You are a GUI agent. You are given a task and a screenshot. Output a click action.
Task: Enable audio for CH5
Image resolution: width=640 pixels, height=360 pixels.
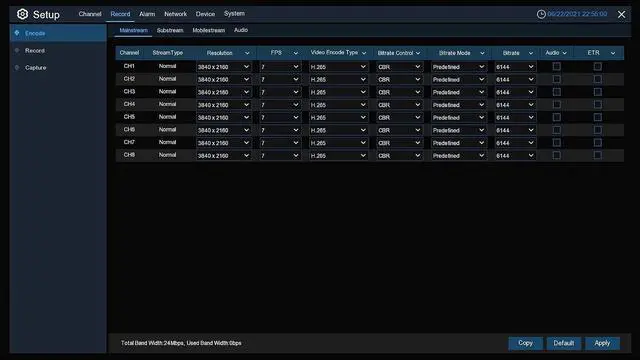(x=556, y=117)
